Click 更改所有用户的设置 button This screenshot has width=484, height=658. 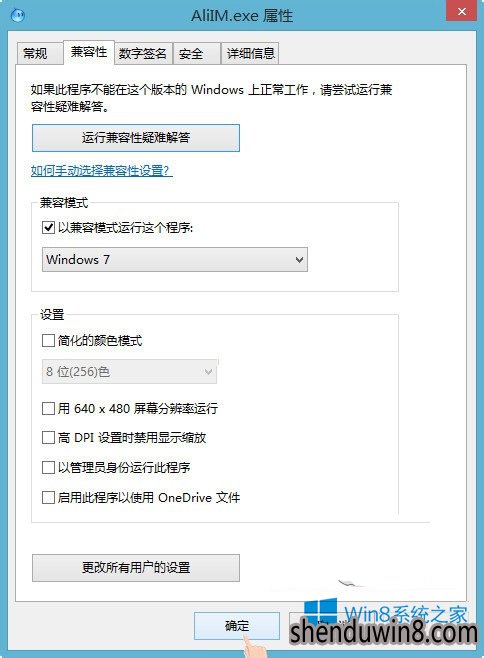pyautogui.click(x=136, y=568)
